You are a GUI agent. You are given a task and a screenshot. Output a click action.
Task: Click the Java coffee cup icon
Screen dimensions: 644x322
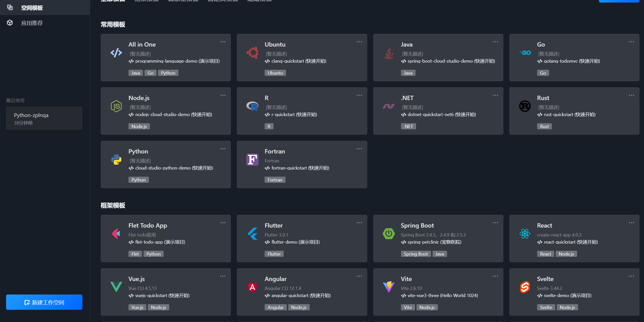click(x=389, y=53)
